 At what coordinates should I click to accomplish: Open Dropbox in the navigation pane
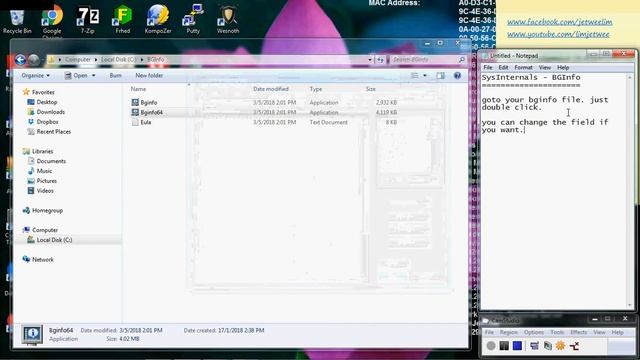(x=43, y=122)
